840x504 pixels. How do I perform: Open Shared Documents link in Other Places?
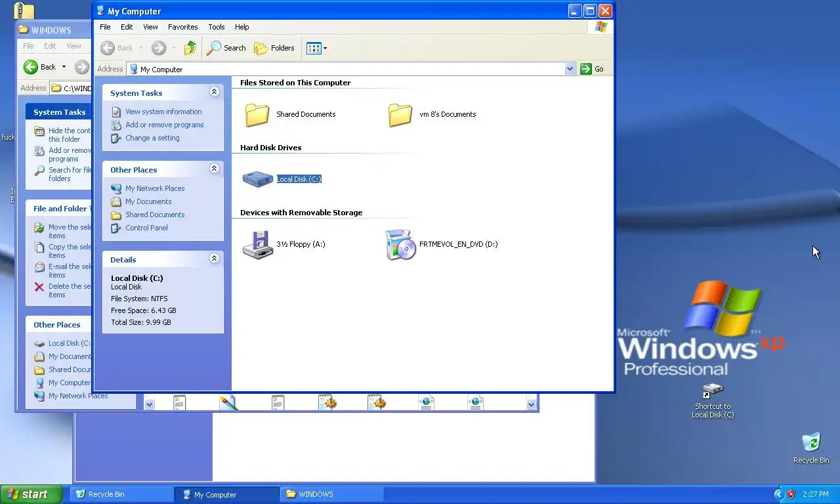coord(155,215)
